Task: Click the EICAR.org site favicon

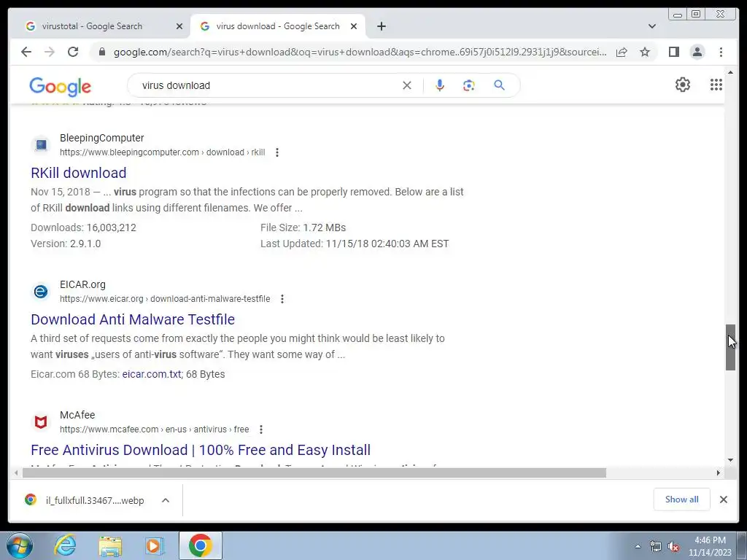Action: tap(41, 292)
